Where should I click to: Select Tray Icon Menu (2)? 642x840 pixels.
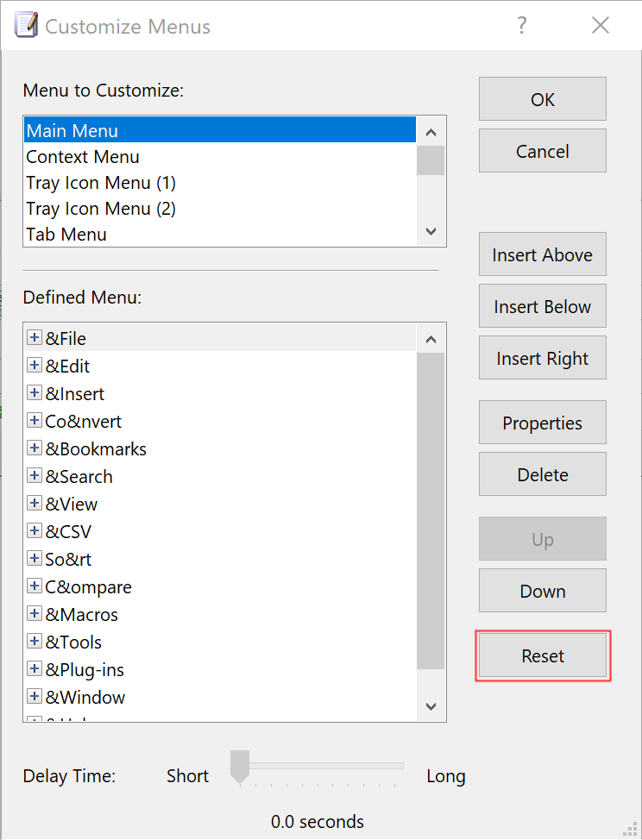[x=220, y=208]
